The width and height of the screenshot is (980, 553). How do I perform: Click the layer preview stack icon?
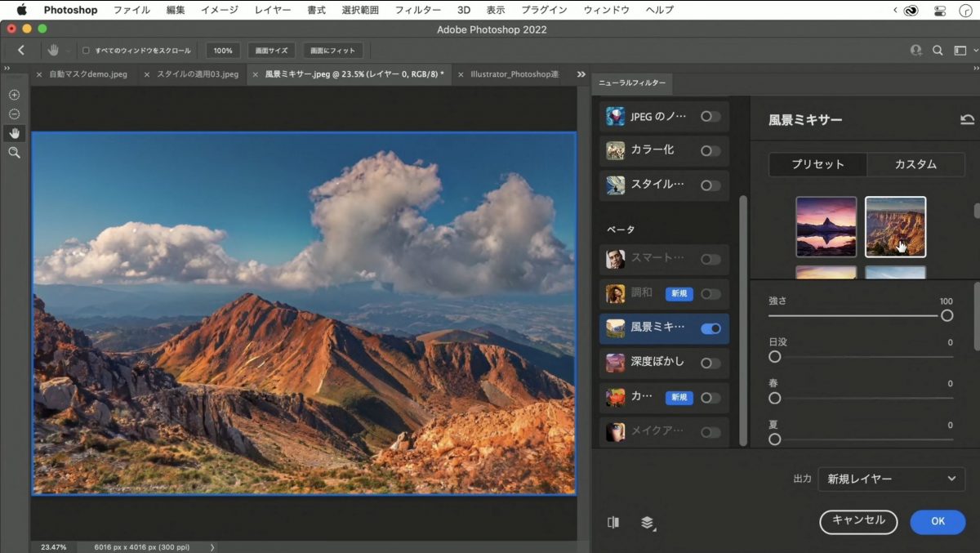(648, 523)
